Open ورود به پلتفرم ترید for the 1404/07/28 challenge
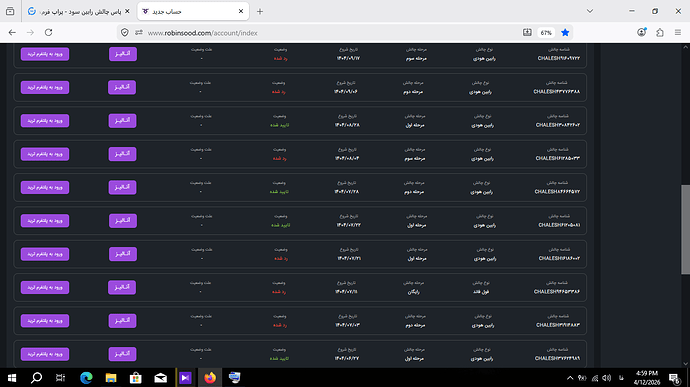The height and width of the screenshot is (387, 690). coord(45,187)
